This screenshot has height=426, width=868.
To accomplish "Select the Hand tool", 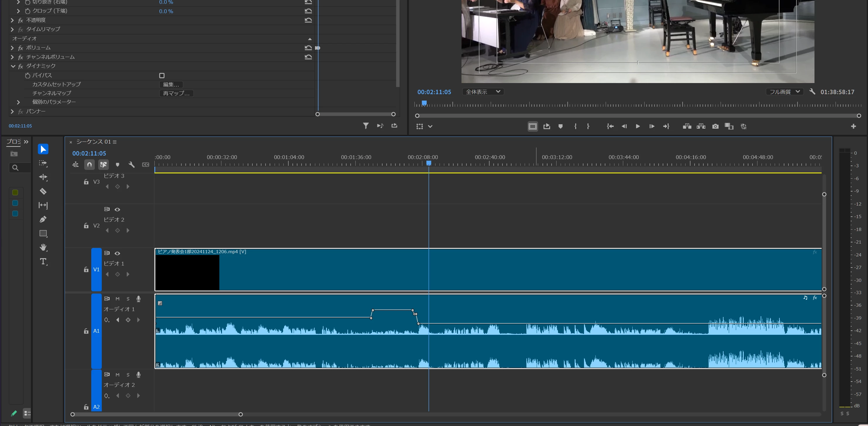I will (x=43, y=247).
